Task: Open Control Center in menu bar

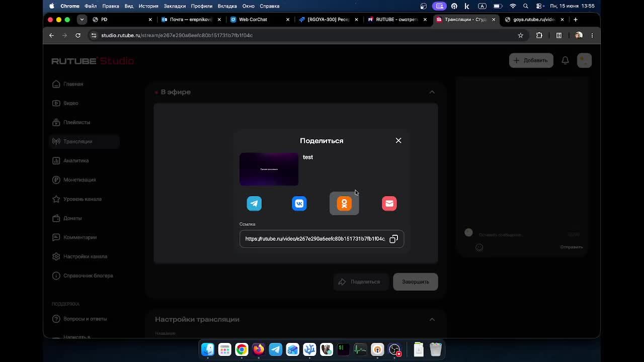Action: tap(539, 6)
